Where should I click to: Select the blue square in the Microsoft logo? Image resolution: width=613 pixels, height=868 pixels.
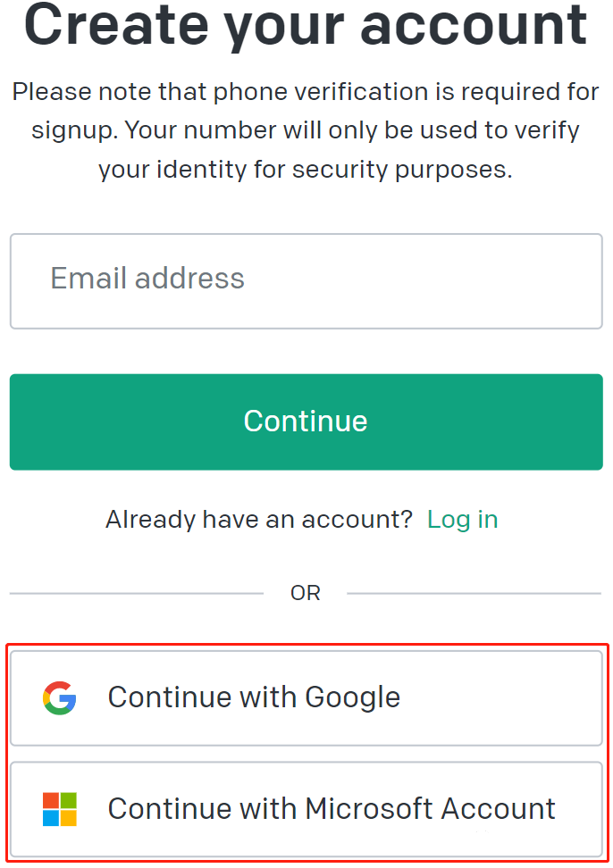51,818
